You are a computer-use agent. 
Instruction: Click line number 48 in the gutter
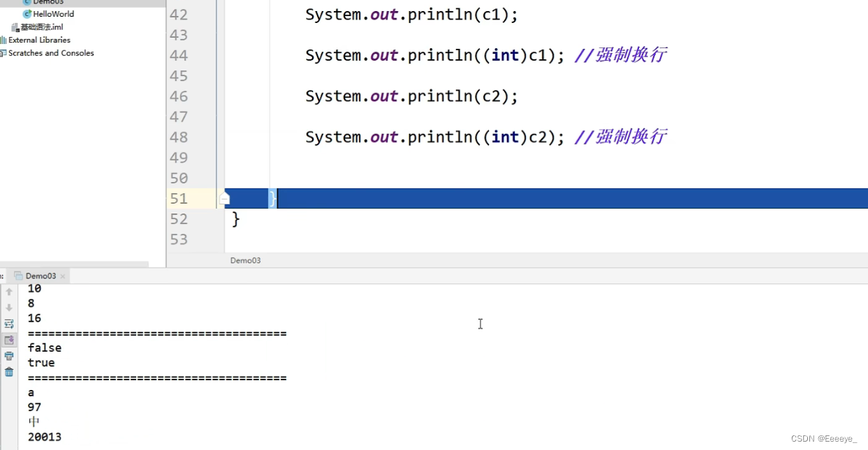coord(179,137)
